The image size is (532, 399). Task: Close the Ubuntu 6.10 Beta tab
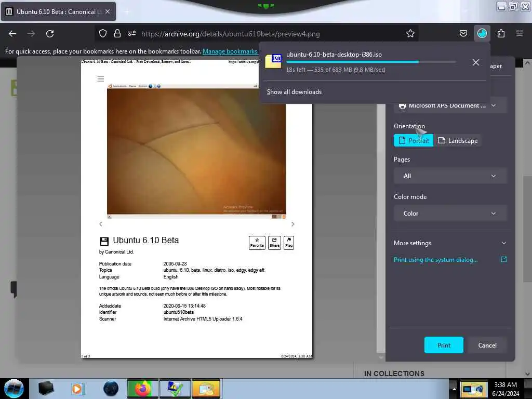click(x=108, y=11)
